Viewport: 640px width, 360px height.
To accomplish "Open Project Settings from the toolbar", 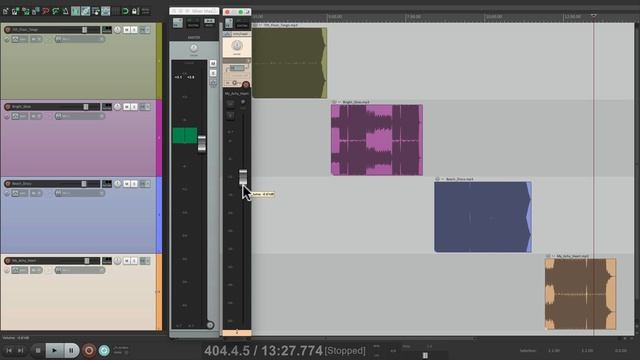I will (36, 11).
